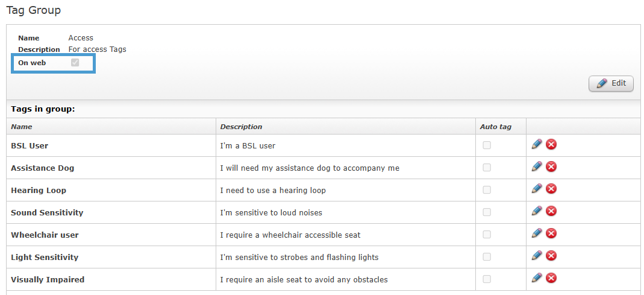Check Auto tag for Wheelchair user

(x=487, y=235)
